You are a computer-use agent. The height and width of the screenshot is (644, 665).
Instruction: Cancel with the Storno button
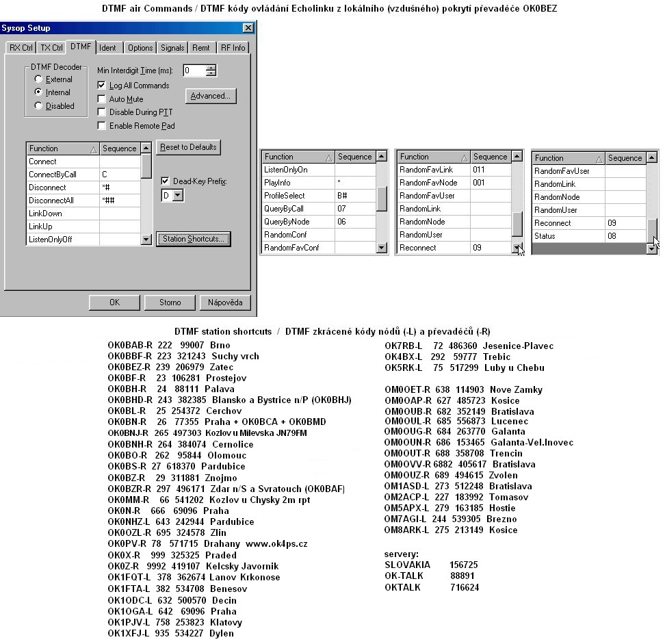click(170, 302)
